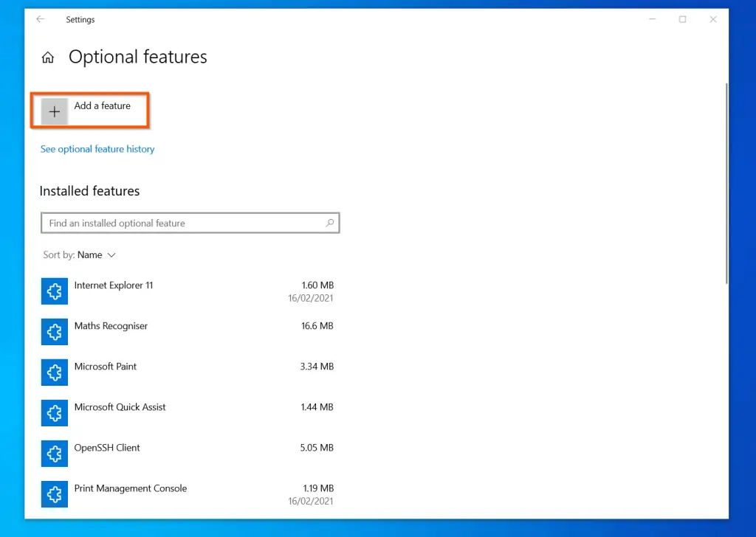Screen dimensions: 756x537
Task: Focus the Find an installed optional feature field
Action: coord(190,223)
